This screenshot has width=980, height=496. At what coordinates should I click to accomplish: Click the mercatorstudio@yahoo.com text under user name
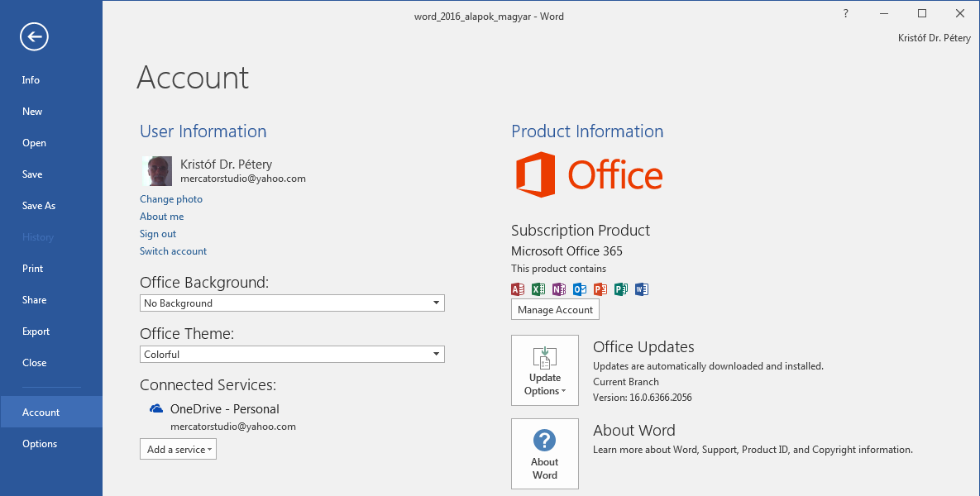243,179
